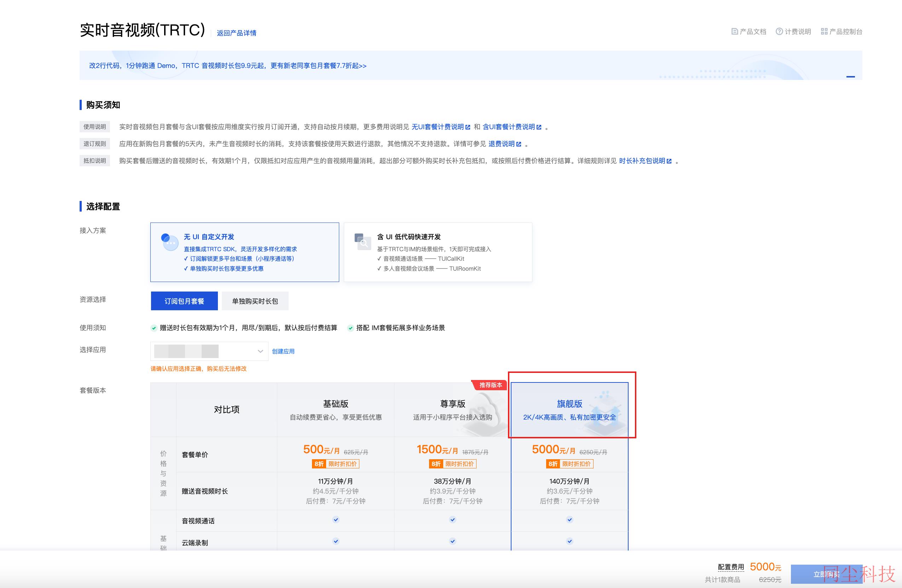Screen dimensions: 902x588
Task: Click the 8折 限时折扣价 badge under 1500元/月
Action: pyautogui.click(x=452, y=464)
